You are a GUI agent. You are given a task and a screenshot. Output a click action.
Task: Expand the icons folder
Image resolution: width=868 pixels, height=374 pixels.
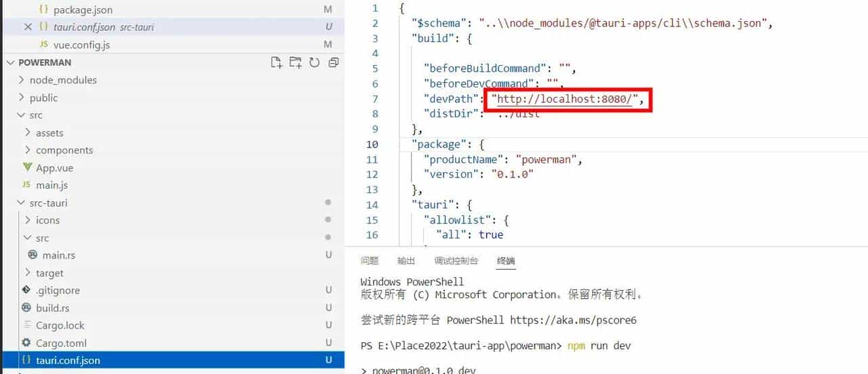click(28, 220)
